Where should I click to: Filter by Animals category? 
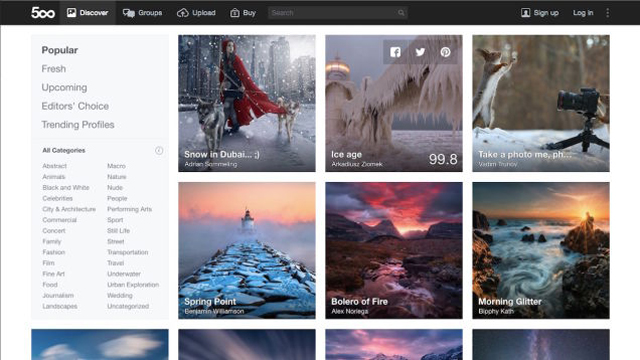tap(53, 177)
